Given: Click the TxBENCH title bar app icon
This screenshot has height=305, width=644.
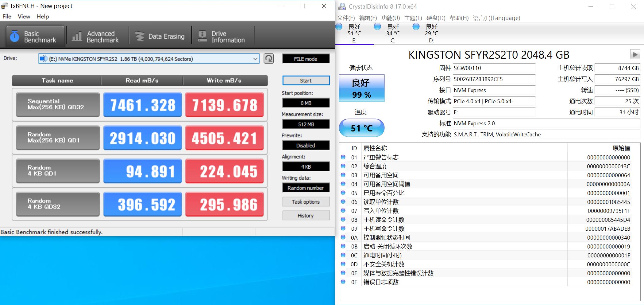Looking at the screenshot, I should pyautogui.click(x=4, y=6).
